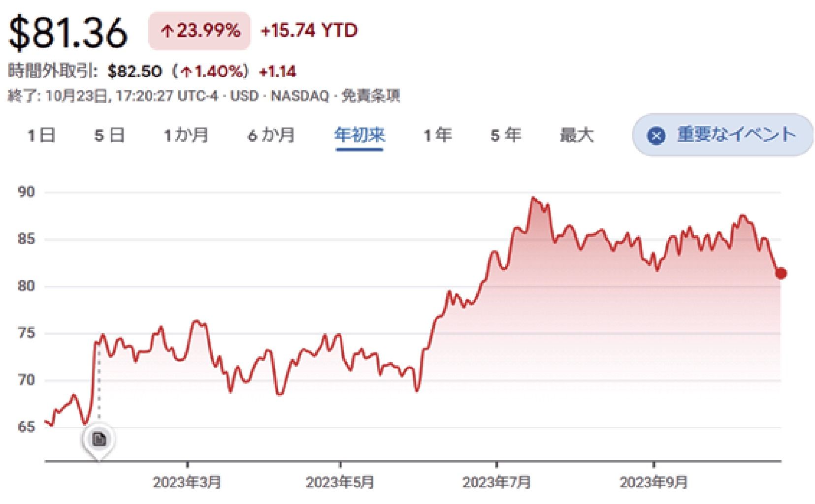Click the 2023年7月 axis label
The height and width of the screenshot is (504, 815).
[x=496, y=482]
